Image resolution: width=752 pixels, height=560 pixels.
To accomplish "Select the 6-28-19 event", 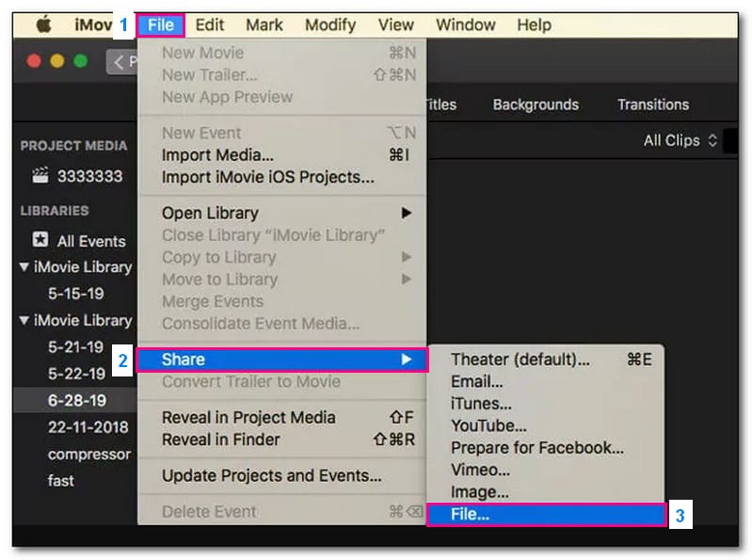I will [x=75, y=400].
